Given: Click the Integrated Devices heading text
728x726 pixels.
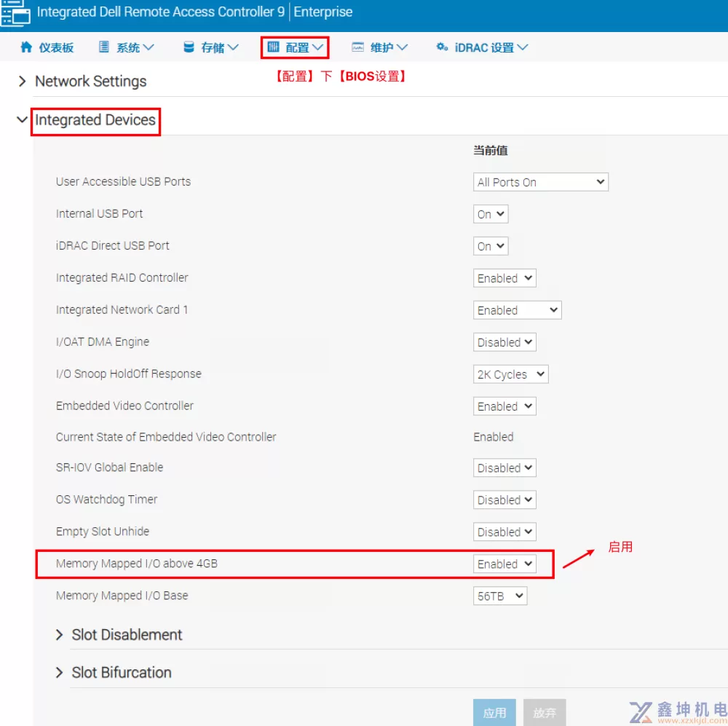Looking at the screenshot, I should click(95, 120).
